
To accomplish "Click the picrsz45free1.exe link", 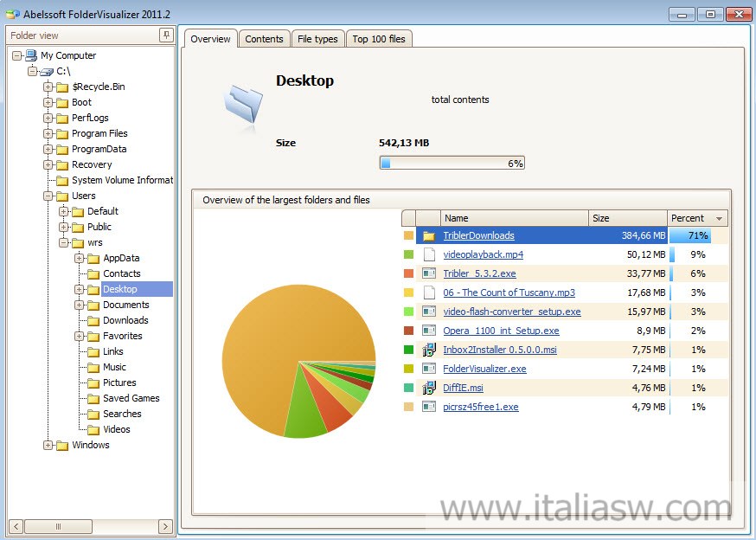I will click(481, 407).
